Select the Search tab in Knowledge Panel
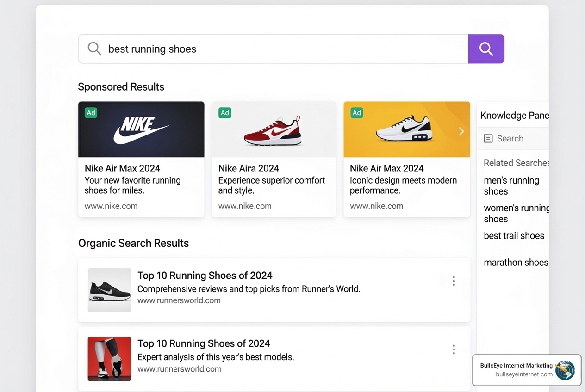 click(513, 139)
